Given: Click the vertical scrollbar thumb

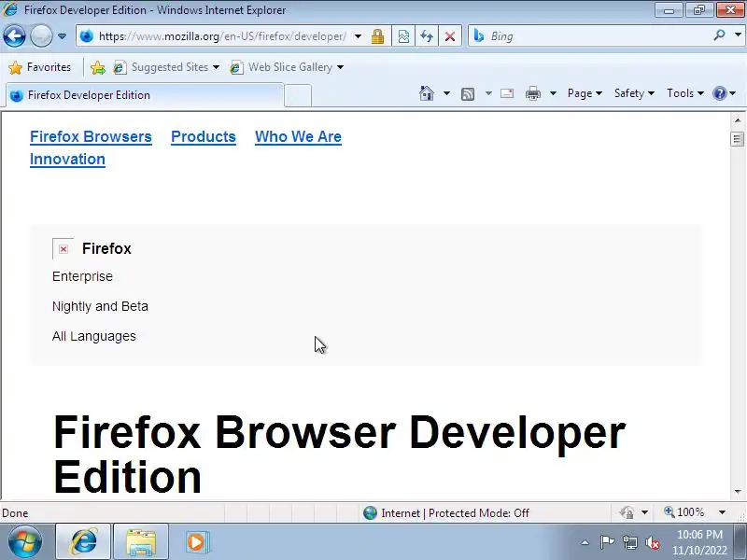Looking at the screenshot, I should pos(738,139).
